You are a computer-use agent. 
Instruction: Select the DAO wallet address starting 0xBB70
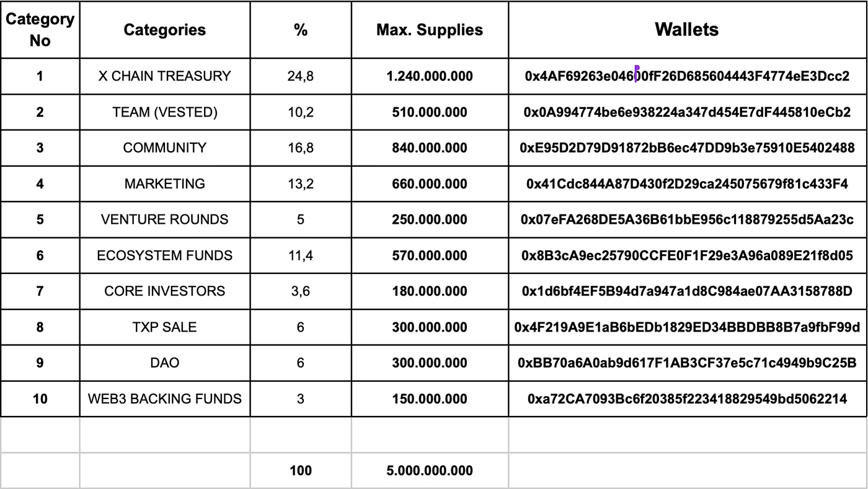tap(687, 363)
